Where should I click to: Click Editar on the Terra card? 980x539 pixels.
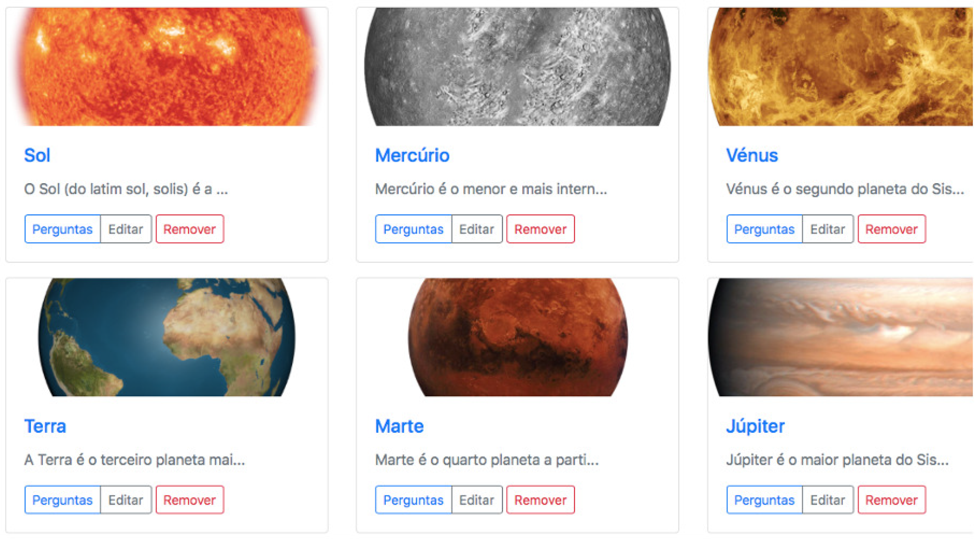point(126,500)
